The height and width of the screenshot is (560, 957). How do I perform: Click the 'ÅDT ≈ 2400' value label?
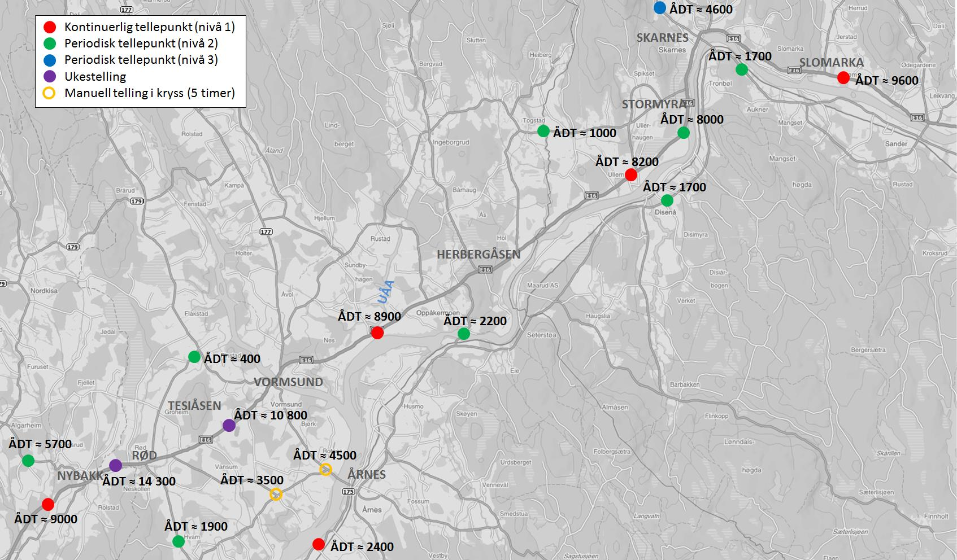(362, 547)
